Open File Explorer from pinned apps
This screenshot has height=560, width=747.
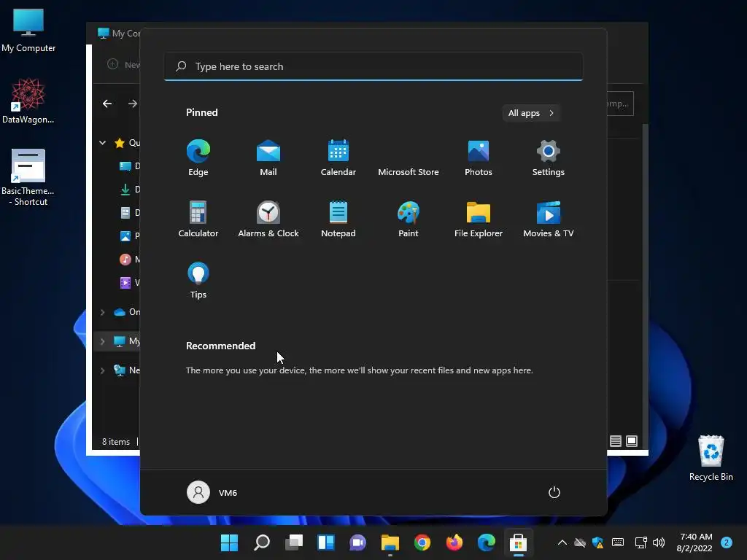click(x=479, y=219)
